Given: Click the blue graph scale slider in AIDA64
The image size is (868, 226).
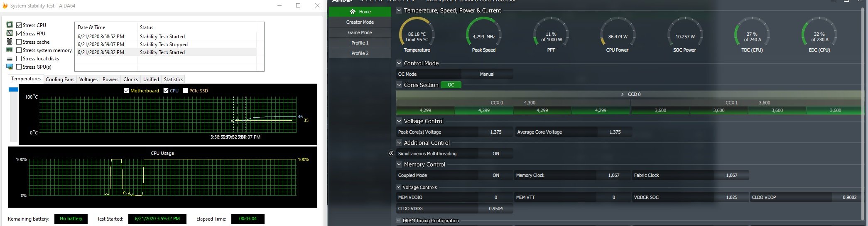Looking at the screenshot, I should (13, 89).
